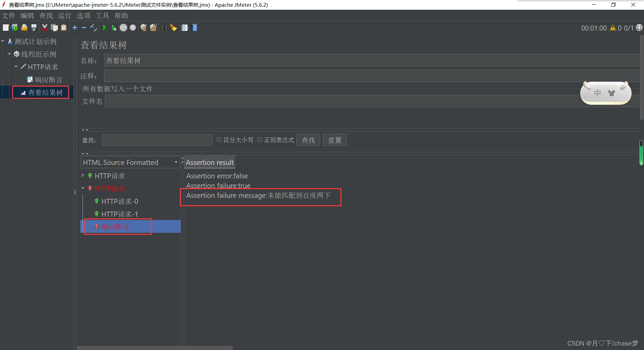The image size is (644, 350).
Task: Open the templates icon
Action: click(x=15, y=28)
